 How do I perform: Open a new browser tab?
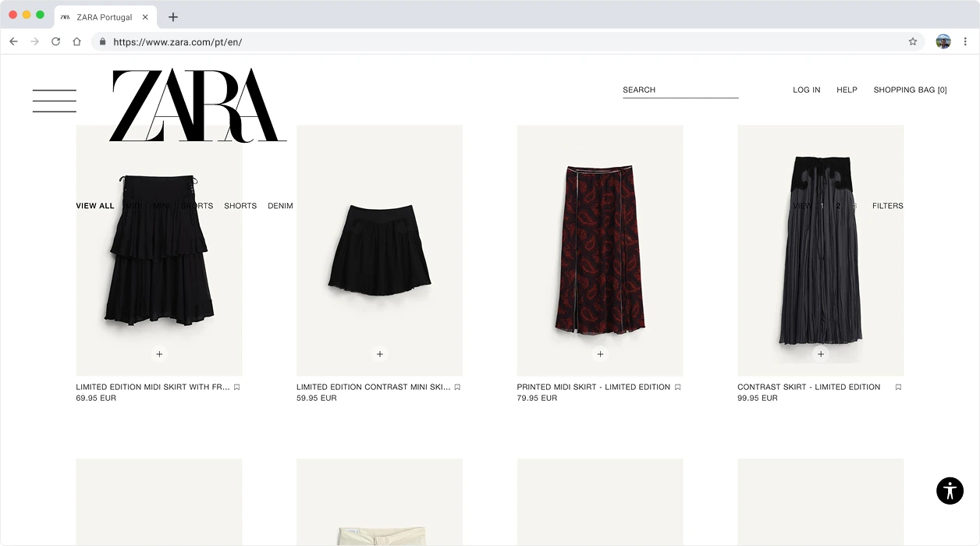(173, 17)
